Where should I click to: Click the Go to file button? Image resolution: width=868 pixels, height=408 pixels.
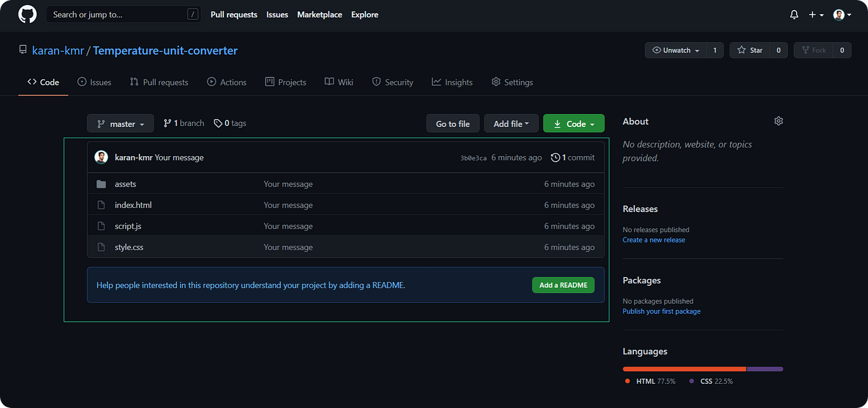pyautogui.click(x=453, y=123)
